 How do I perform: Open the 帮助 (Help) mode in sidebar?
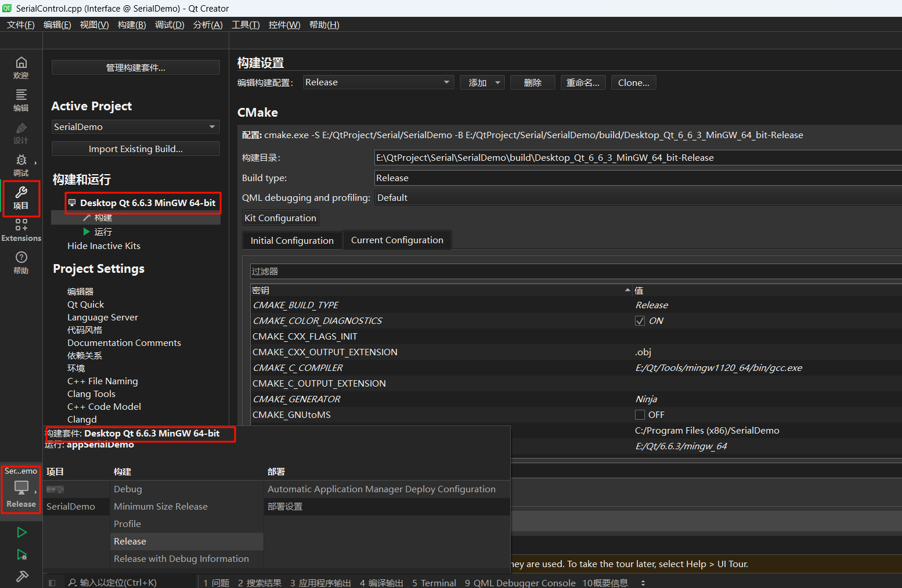[x=21, y=263]
